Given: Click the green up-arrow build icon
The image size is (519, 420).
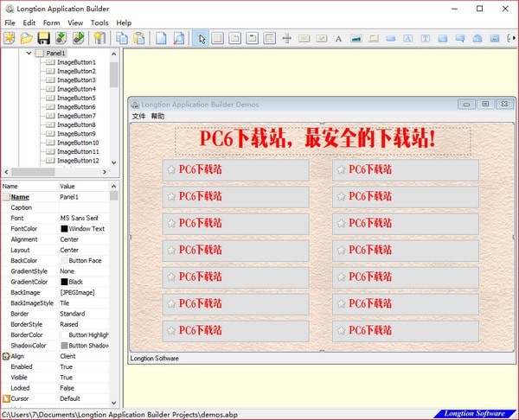Looking at the screenshot, I should pos(61,38).
